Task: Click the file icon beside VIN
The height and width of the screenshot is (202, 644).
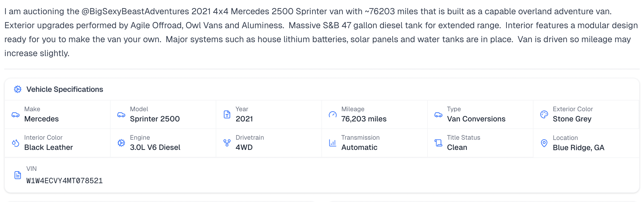Action: (18, 175)
